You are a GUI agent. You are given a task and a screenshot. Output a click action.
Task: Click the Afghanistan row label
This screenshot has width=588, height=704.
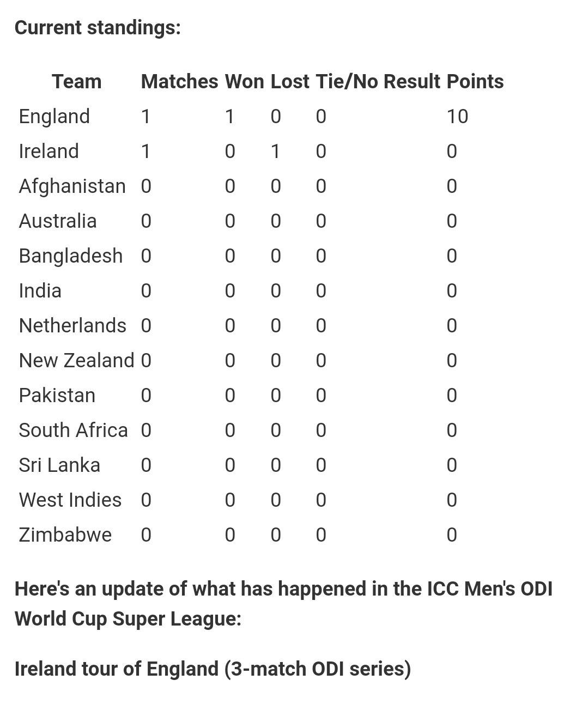(x=72, y=186)
